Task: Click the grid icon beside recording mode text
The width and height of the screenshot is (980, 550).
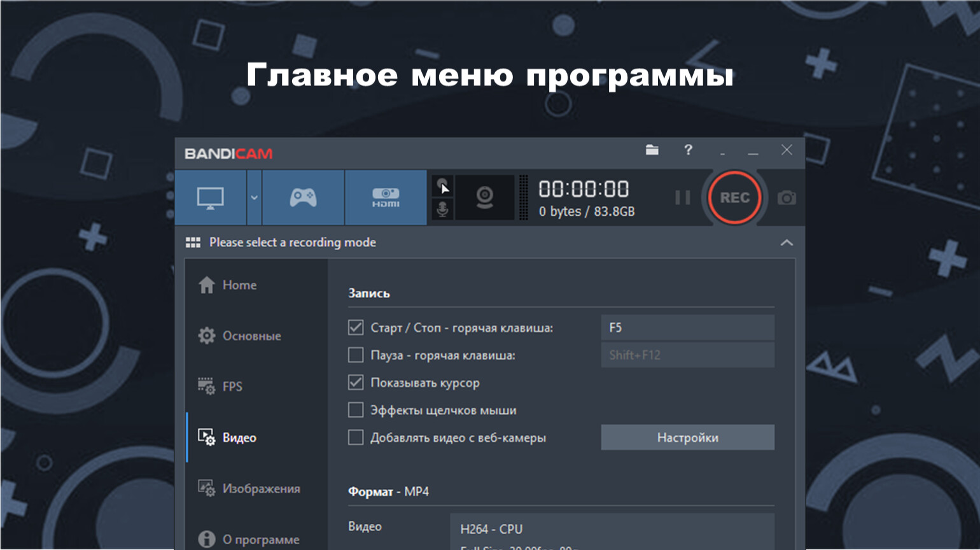Action: coord(193,243)
